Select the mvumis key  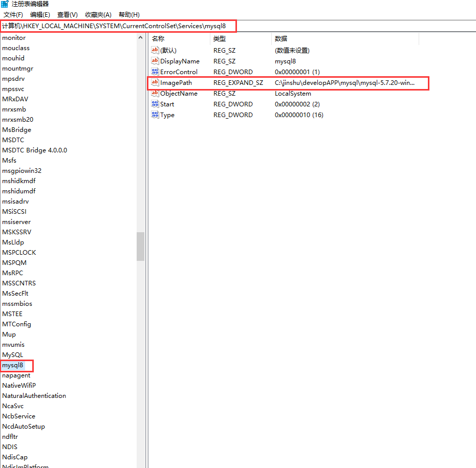(x=13, y=345)
